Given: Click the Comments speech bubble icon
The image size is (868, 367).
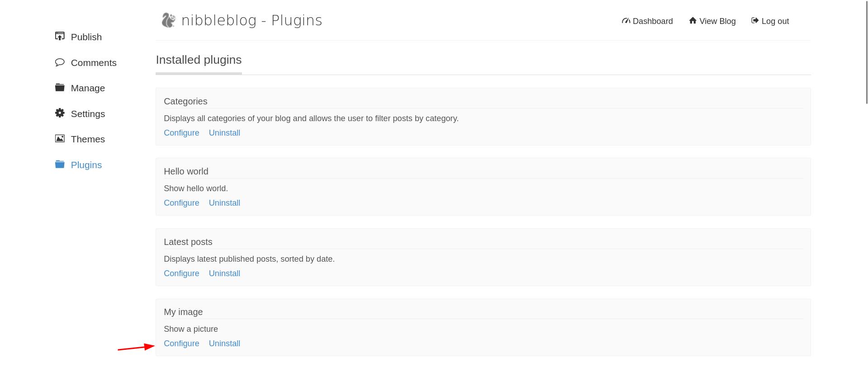Looking at the screenshot, I should [x=60, y=62].
